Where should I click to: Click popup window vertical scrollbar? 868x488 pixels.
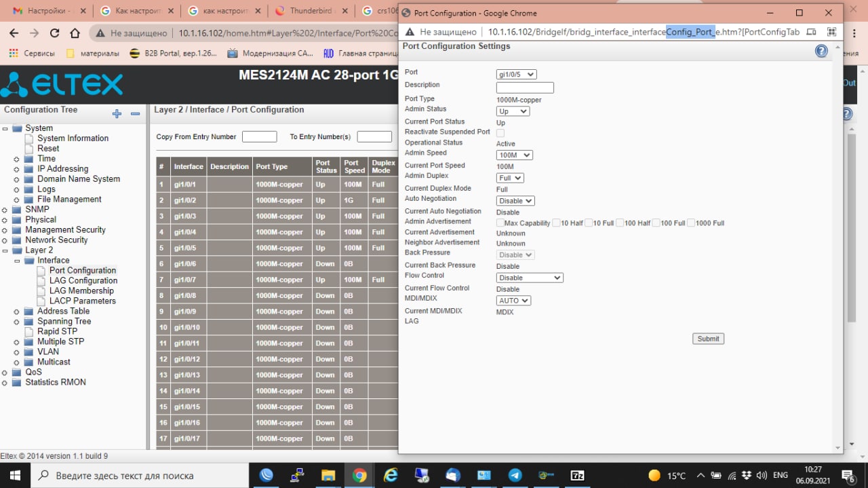[837, 248]
